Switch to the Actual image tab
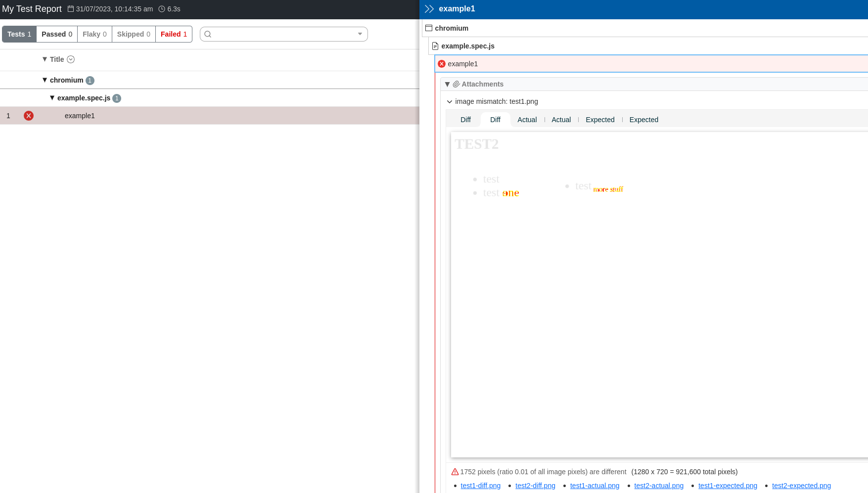868x493 pixels. click(x=527, y=120)
